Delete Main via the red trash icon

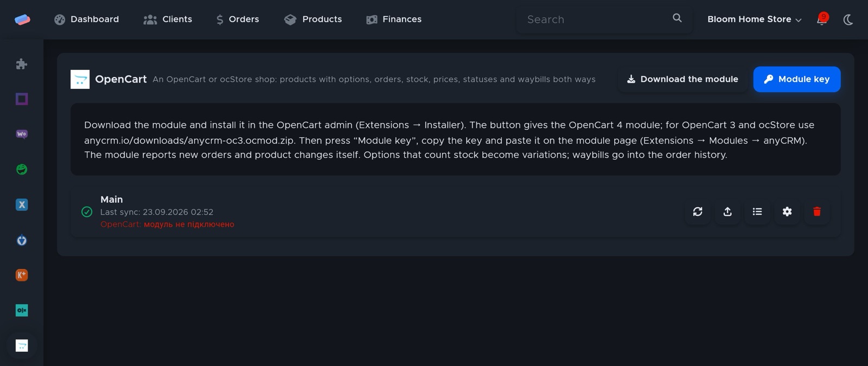click(817, 211)
